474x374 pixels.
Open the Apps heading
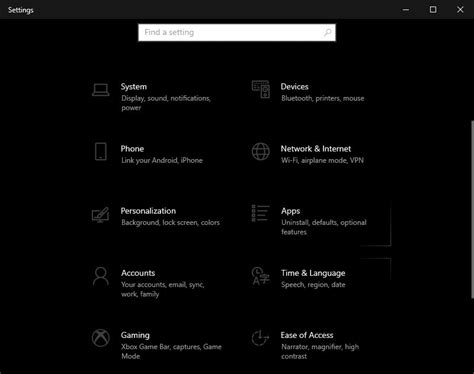coord(290,211)
